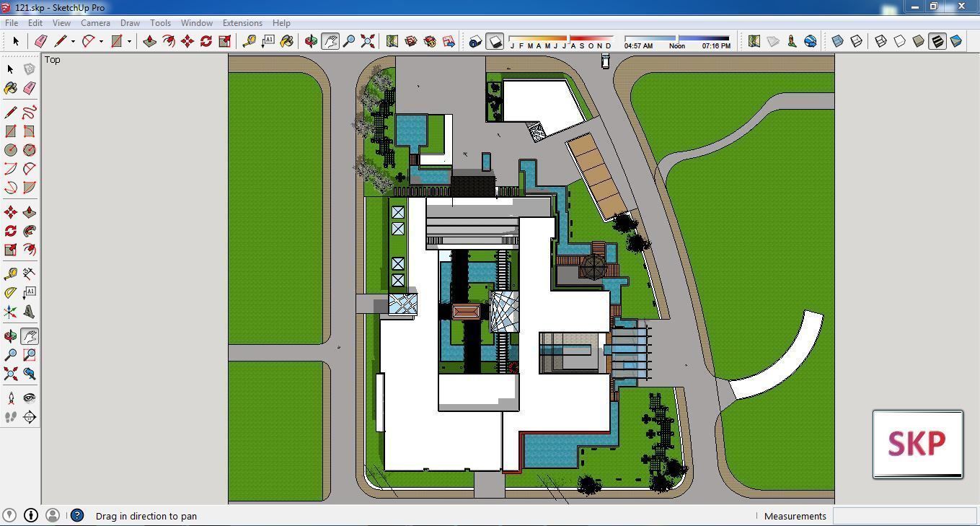Activate the Walk footprints tool
This screenshot has width=980, height=526.
click(11, 417)
